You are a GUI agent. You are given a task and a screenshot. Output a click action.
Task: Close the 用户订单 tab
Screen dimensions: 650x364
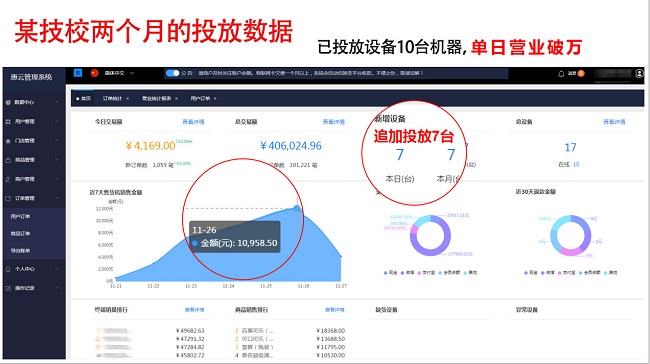click(215, 99)
